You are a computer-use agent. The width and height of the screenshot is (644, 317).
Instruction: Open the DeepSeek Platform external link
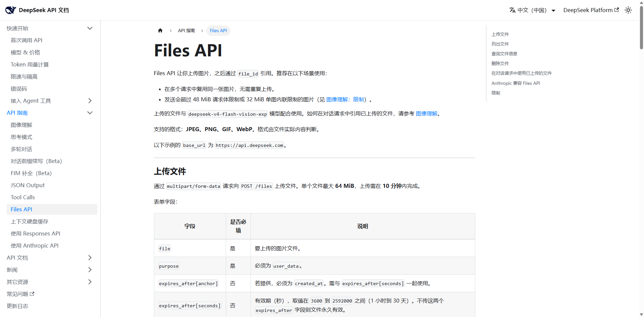click(x=591, y=10)
